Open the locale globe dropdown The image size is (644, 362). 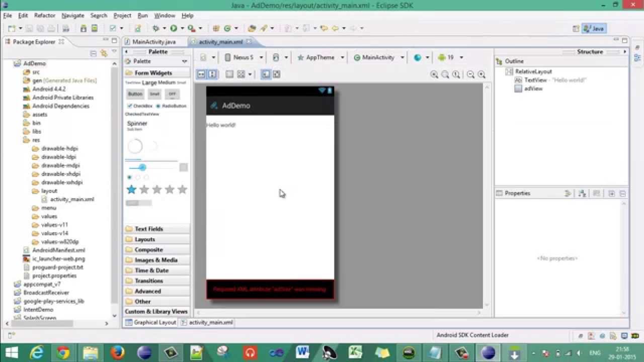[421, 57]
